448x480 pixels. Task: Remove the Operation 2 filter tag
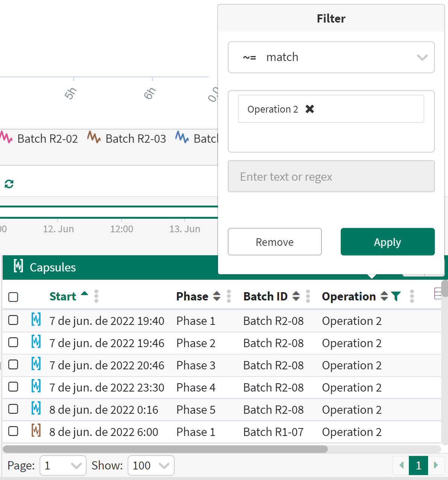point(309,109)
